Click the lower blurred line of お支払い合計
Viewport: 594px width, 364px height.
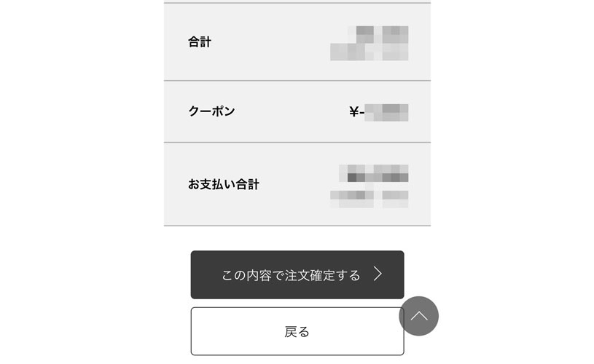tap(370, 199)
